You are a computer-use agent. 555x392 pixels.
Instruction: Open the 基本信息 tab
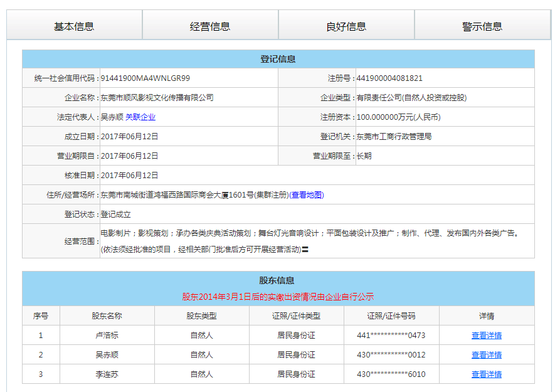(x=74, y=26)
